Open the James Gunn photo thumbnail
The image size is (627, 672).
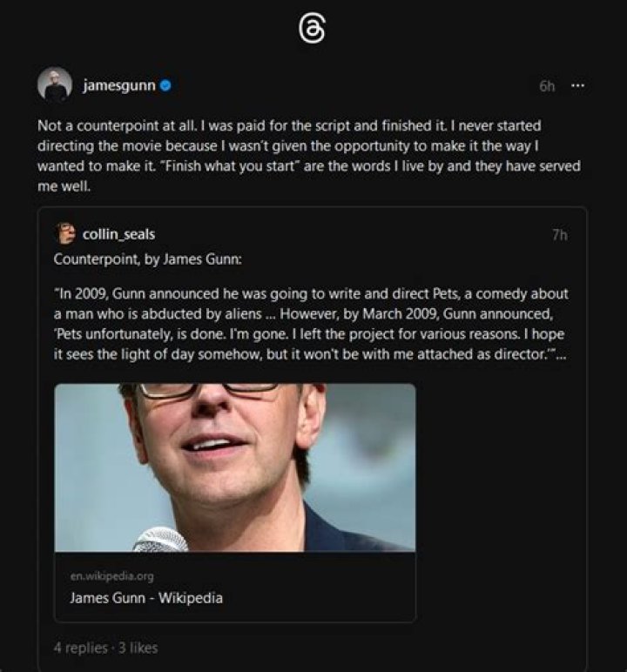click(x=234, y=467)
